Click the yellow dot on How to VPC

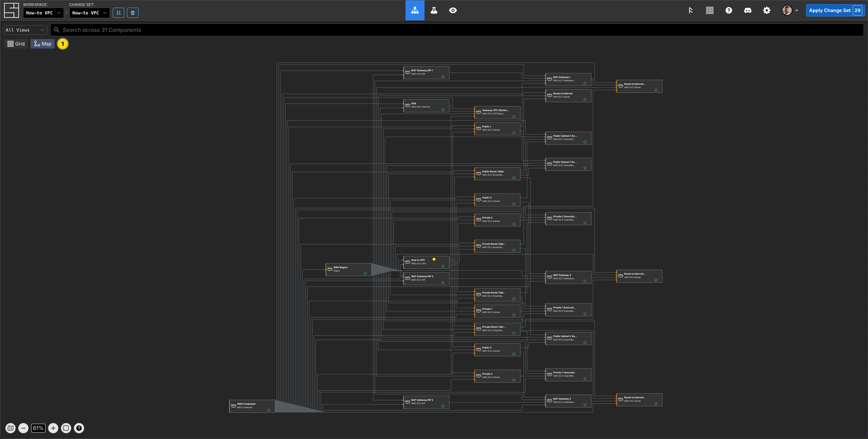coord(434,259)
